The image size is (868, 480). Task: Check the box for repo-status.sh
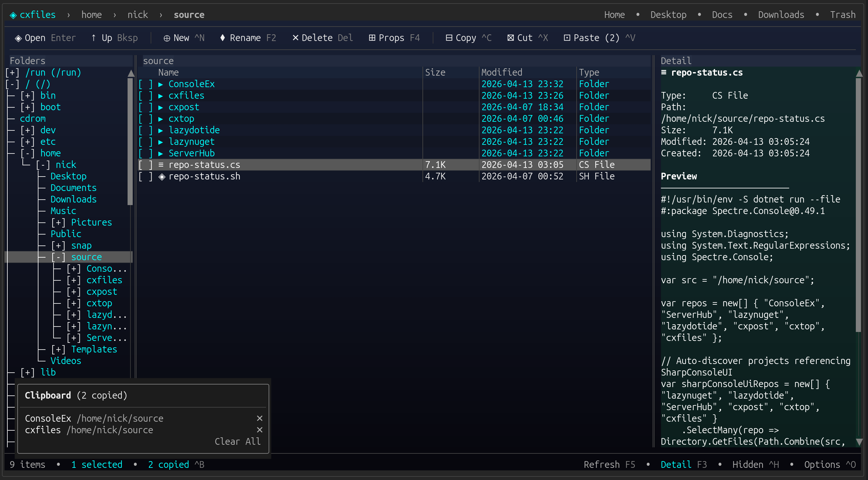[146, 176]
